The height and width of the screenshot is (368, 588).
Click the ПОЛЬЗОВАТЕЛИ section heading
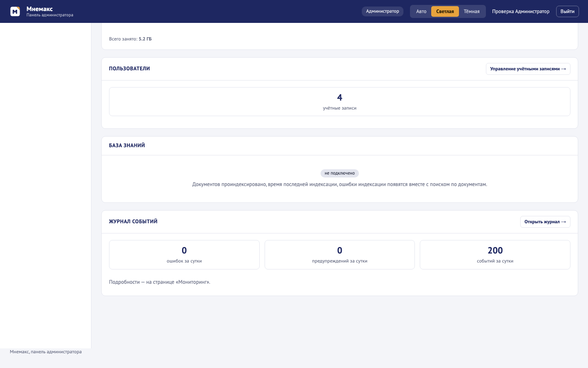(129, 69)
